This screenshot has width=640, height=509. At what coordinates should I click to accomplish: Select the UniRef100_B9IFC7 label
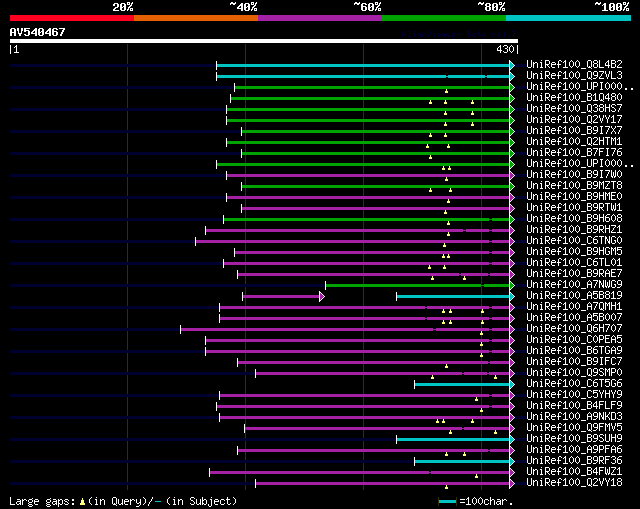574,362
